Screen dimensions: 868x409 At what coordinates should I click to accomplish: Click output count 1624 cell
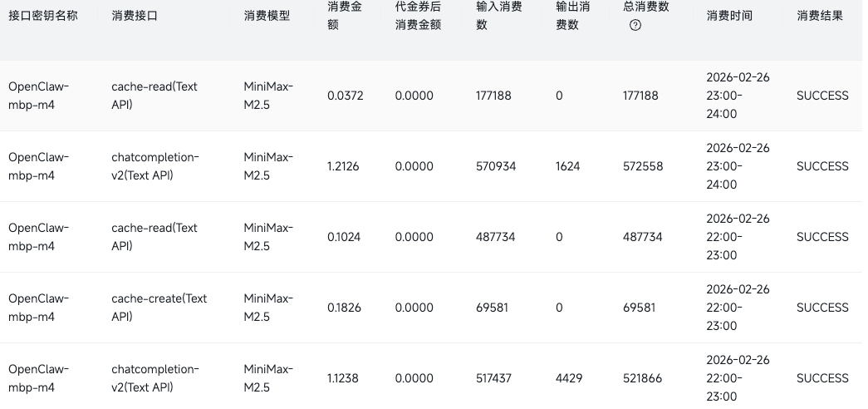(568, 166)
